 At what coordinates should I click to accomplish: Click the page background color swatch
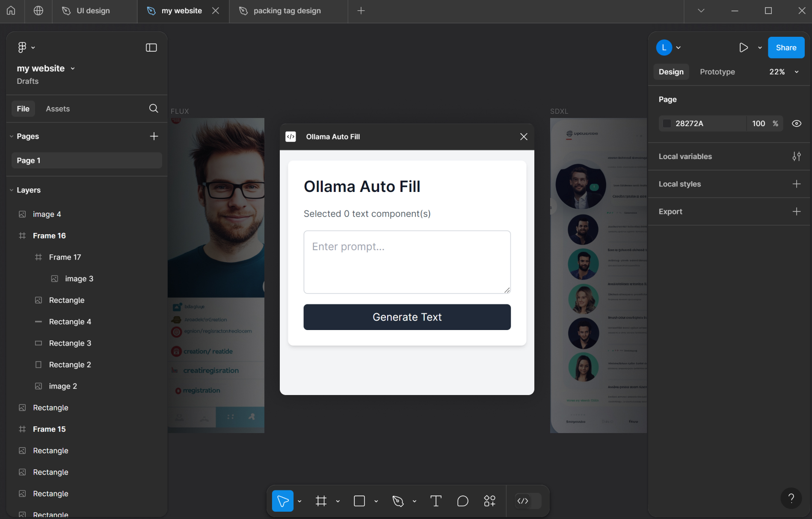[x=667, y=124]
